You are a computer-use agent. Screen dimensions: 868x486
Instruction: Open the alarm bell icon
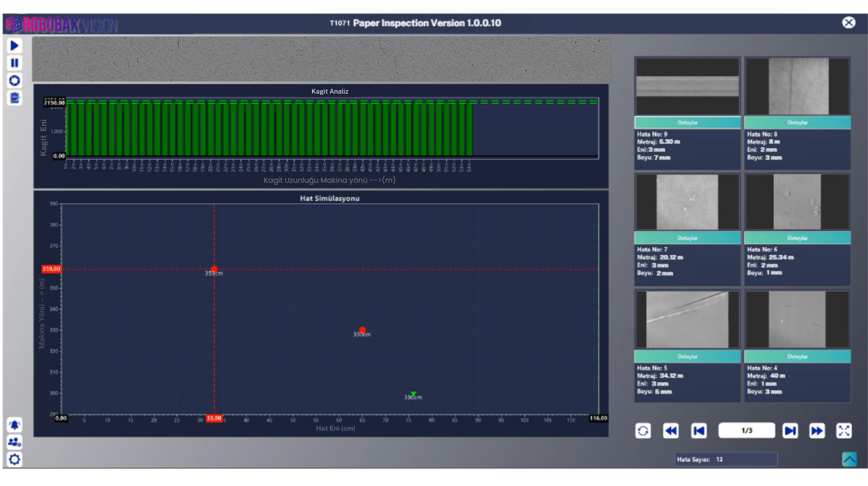[x=14, y=425]
